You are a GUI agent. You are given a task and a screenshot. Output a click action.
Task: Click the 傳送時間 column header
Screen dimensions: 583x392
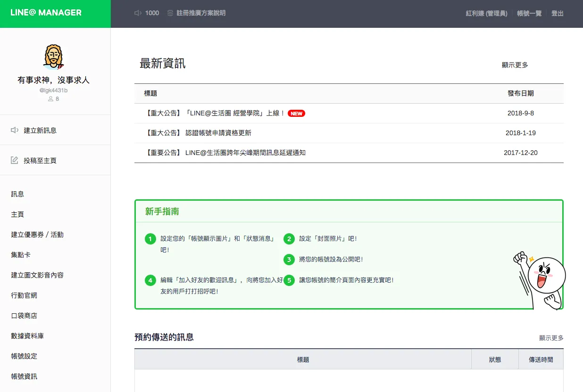pyautogui.click(x=541, y=359)
